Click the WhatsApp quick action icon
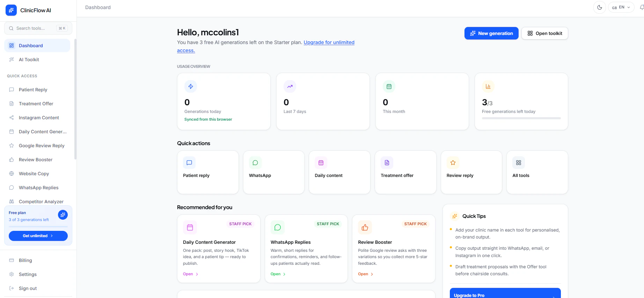 (x=255, y=163)
